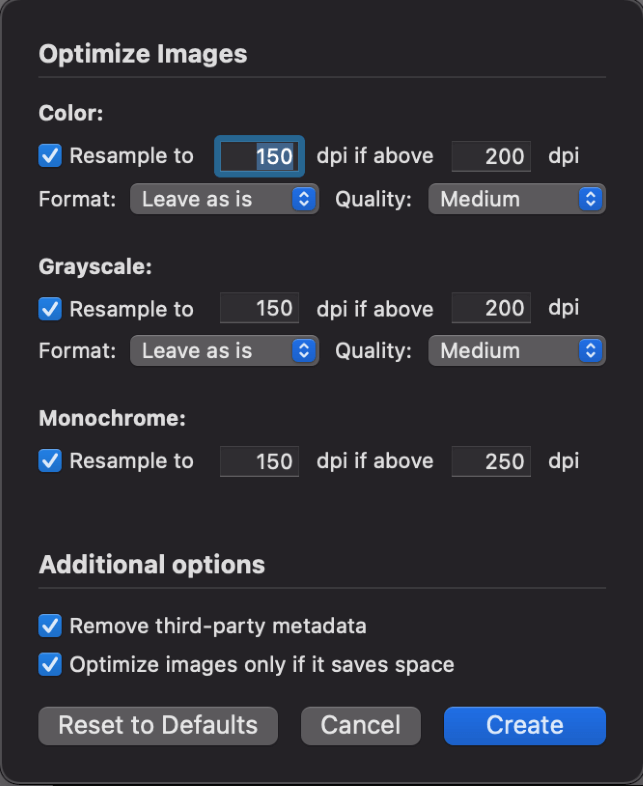
Task: Open Color Quality Medium dropdown
Action: (x=516, y=199)
